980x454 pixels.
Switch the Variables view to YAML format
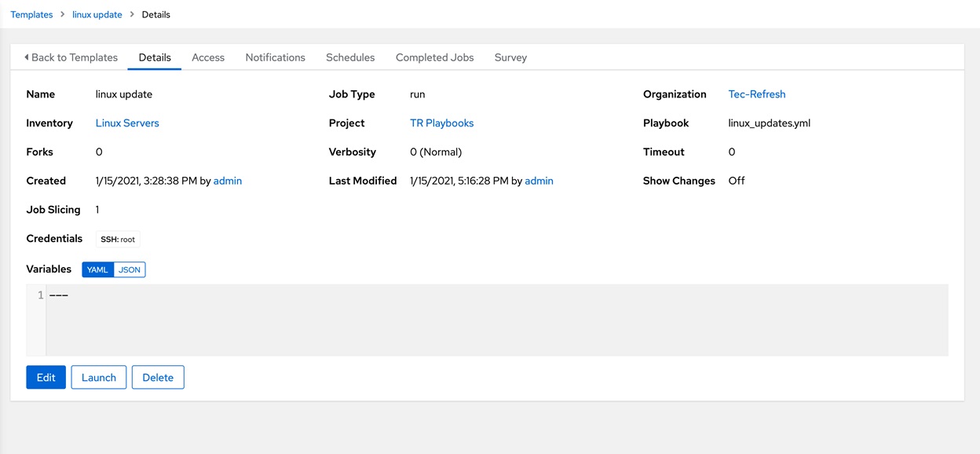[97, 269]
